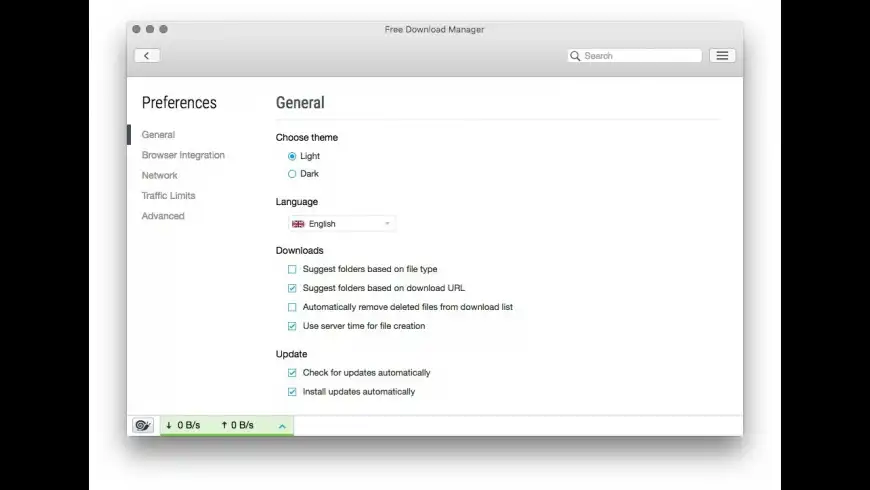
Task: Expand the speed panel chevron
Action: click(x=282, y=427)
